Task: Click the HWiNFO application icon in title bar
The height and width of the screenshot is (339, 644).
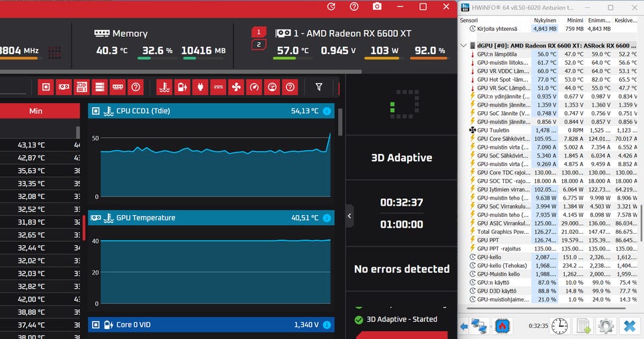Action: tap(466, 7)
